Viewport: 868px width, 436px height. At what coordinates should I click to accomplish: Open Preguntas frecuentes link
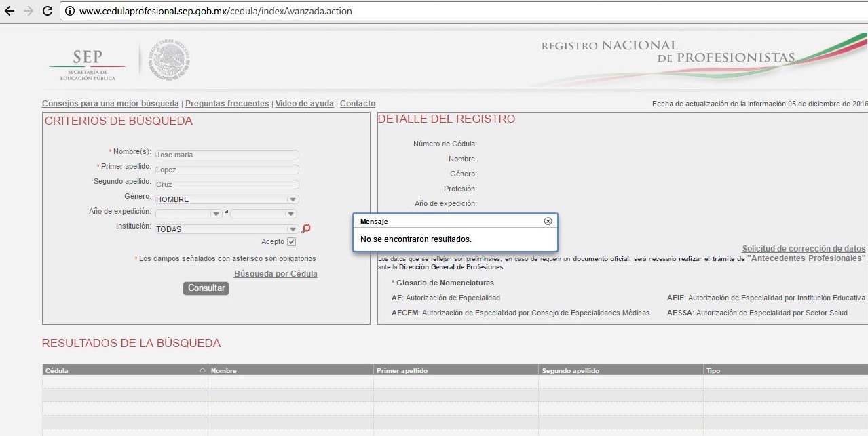pyautogui.click(x=227, y=104)
